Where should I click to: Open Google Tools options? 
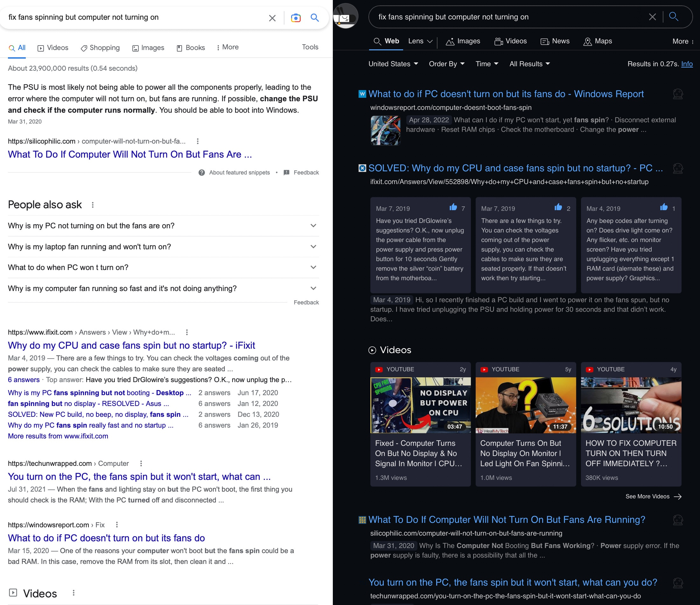[310, 47]
